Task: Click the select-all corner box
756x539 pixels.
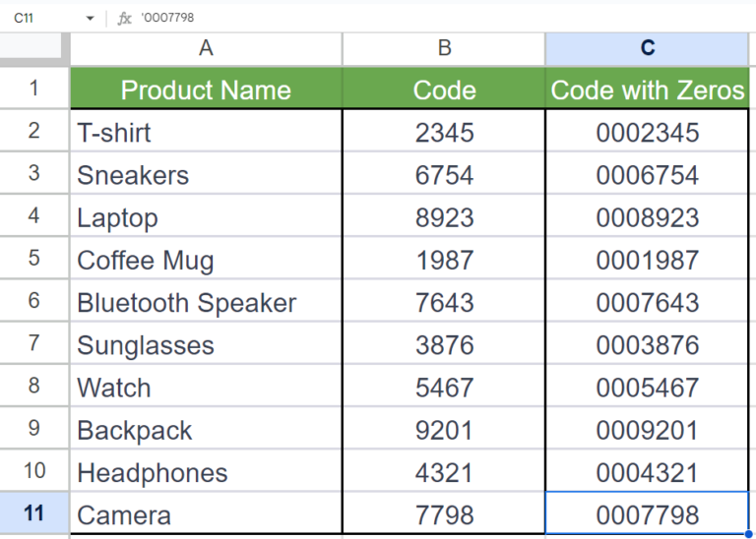Action: pyautogui.click(x=34, y=48)
